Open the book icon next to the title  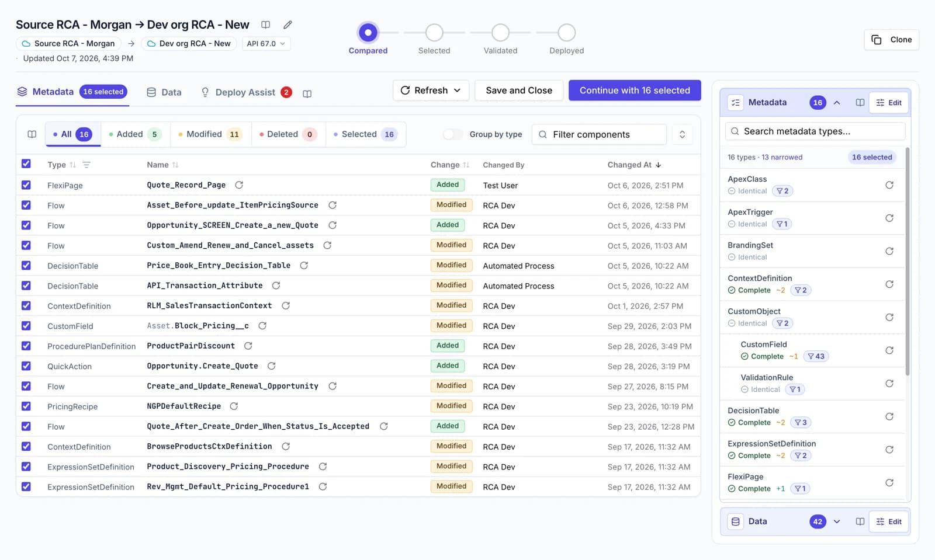(265, 25)
